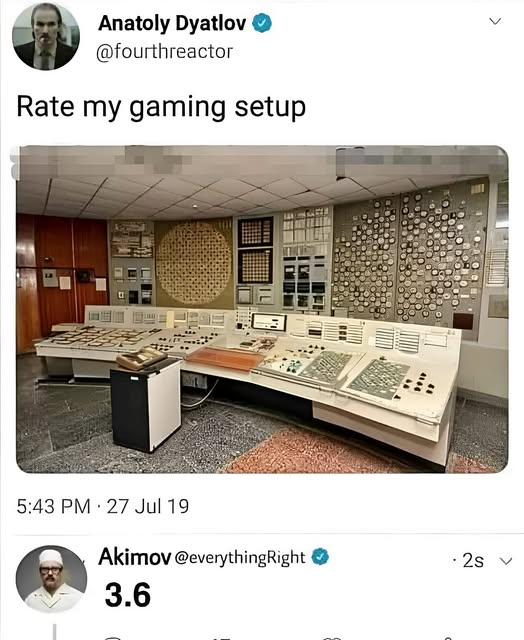Open Anatoly Dyatlov's profile picture

pos(46,37)
